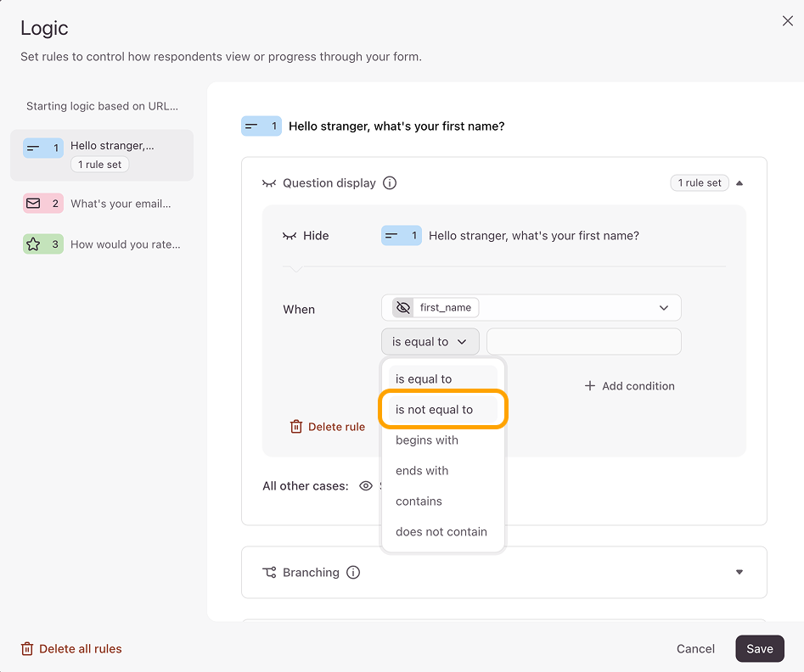Image resolution: width=804 pixels, height=672 pixels.
Task: Click the email envelope icon for question 2
Action: pyautogui.click(x=33, y=204)
